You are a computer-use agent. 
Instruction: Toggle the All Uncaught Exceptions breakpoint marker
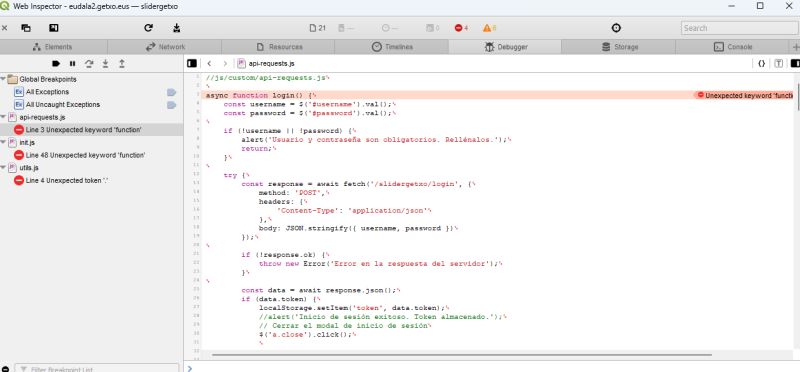point(171,105)
